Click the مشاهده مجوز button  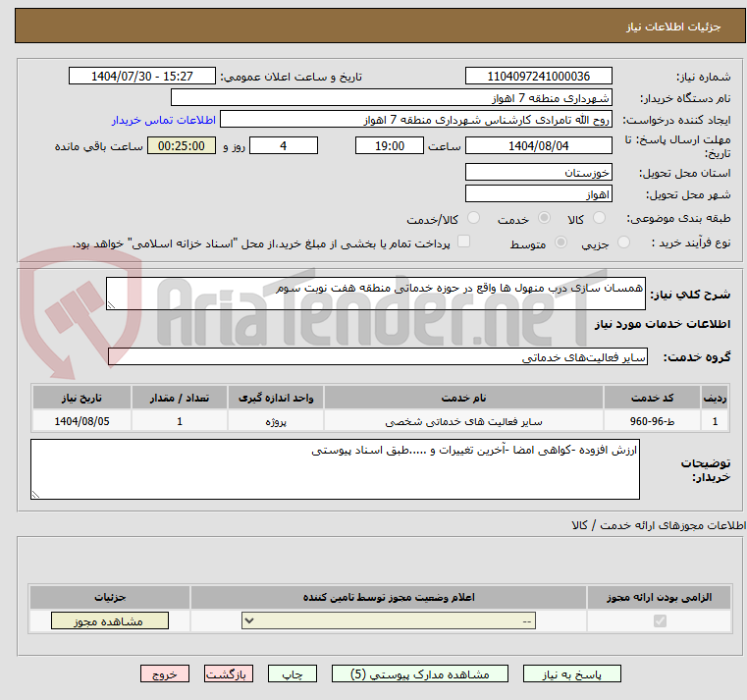[110, 620]
